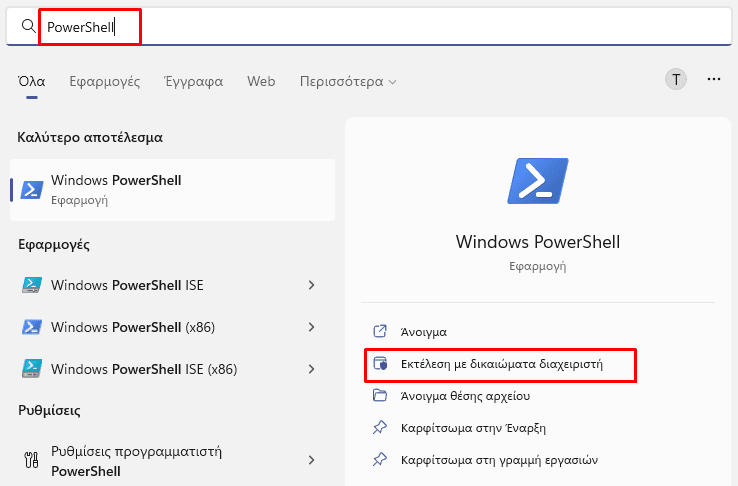Click the admin shield icon

[x=380, y=363]
